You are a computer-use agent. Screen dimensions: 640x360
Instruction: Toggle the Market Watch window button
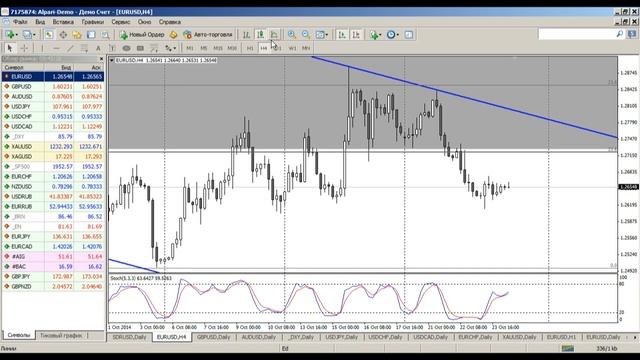[x=49, y=35]
